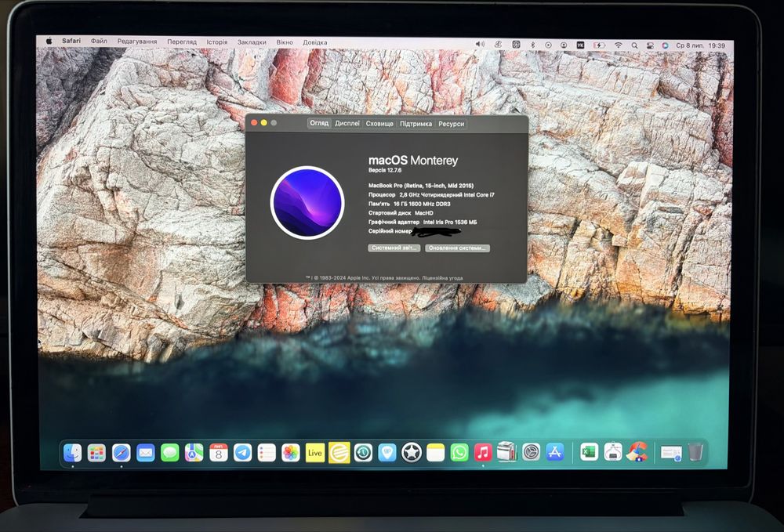Open the Trash in dock
Image resolution: width=784 pixels, height=532 pixels.
[695, 453]
